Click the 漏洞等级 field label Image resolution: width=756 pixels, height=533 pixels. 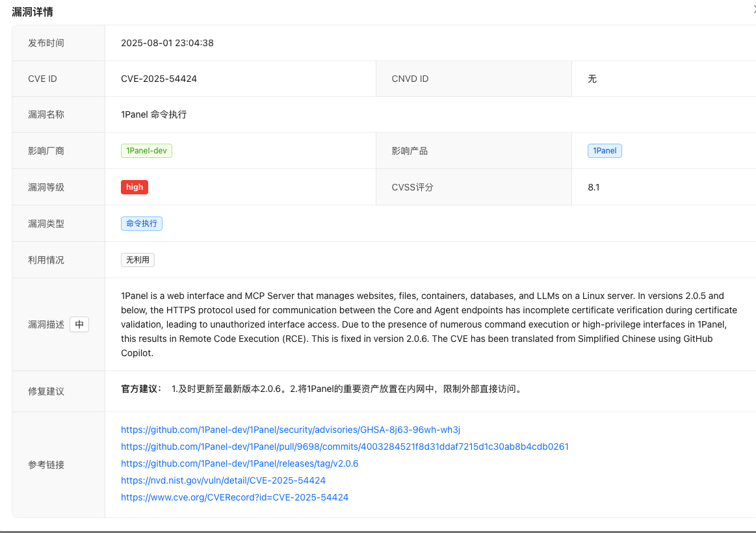(x=46, y=187)
